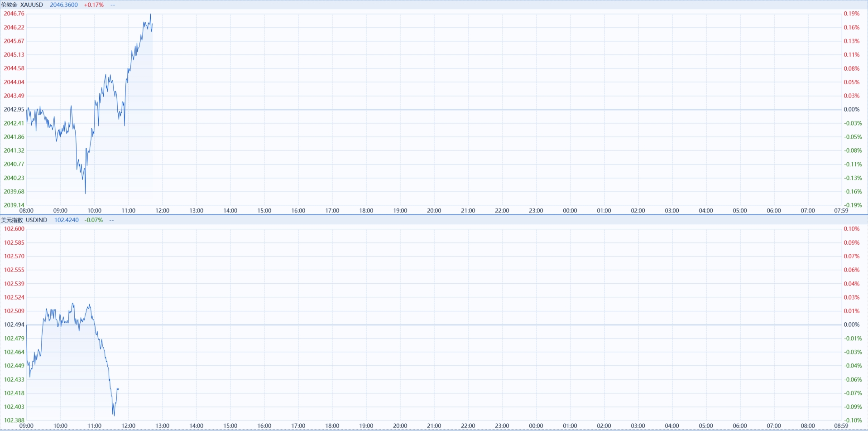Select the XAUUSD symbol label
Image resolution: width=868 pixels, height=431 pixels.
[32, 5]
